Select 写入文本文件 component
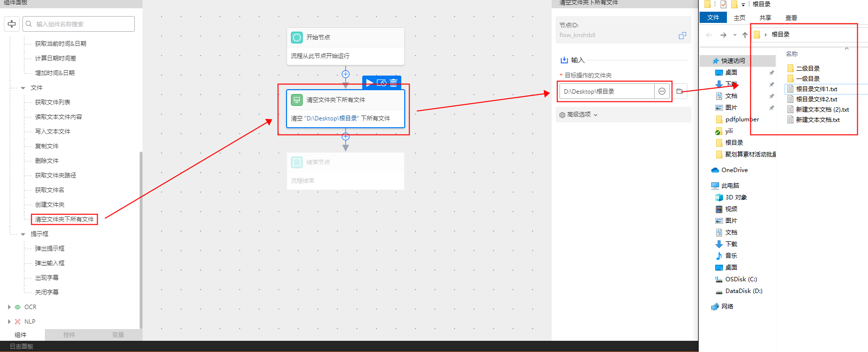Screen dimensions: 868x352 (53, 132)
